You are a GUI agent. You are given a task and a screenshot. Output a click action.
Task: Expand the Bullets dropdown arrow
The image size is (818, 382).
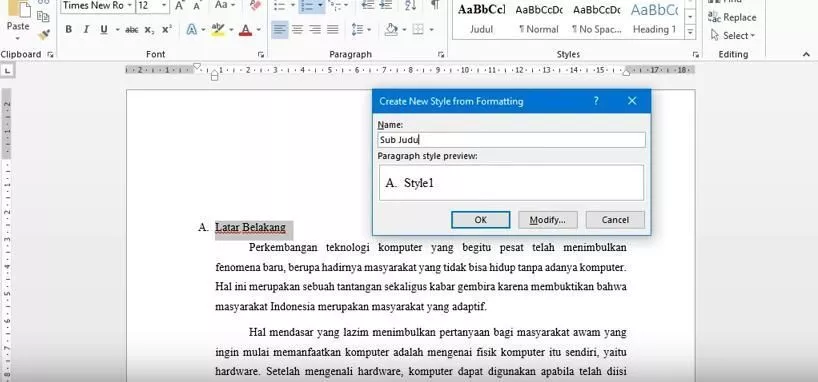point(293,6)
